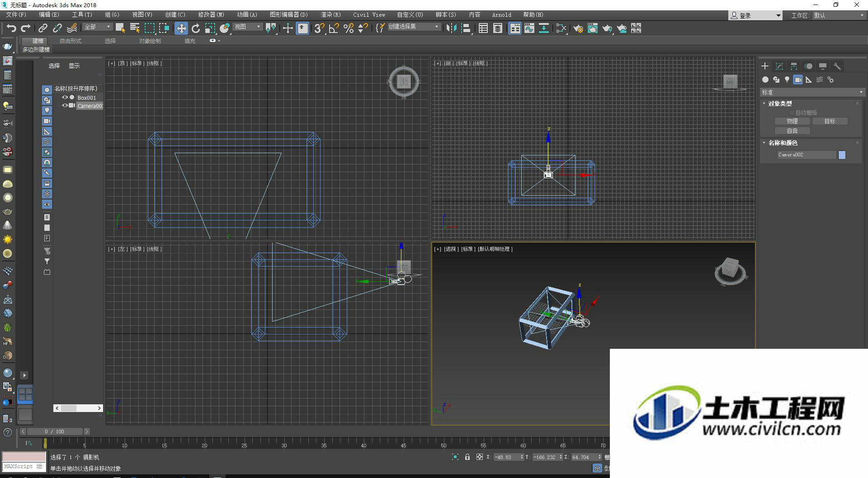Select the Geometry category sphere icon

(765, 80)
